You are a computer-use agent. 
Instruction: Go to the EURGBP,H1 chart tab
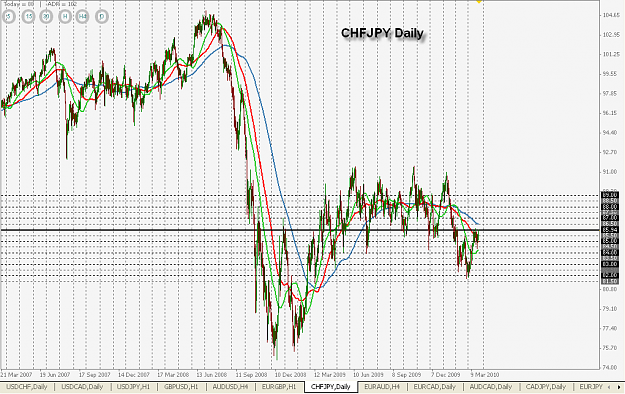click(x=279, y=386)
